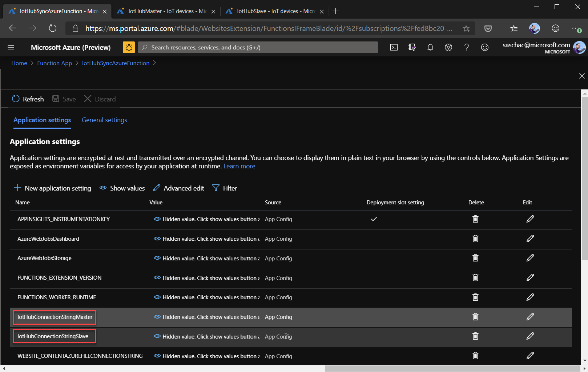Reload the page in browser

pos(53,28)
